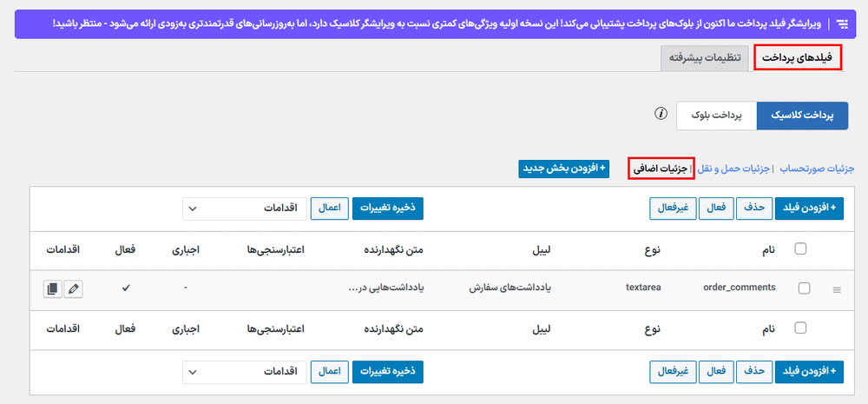The width and height of the screenshot is (868, 404).
Task: Click the top نام column header
Action: 769,249
